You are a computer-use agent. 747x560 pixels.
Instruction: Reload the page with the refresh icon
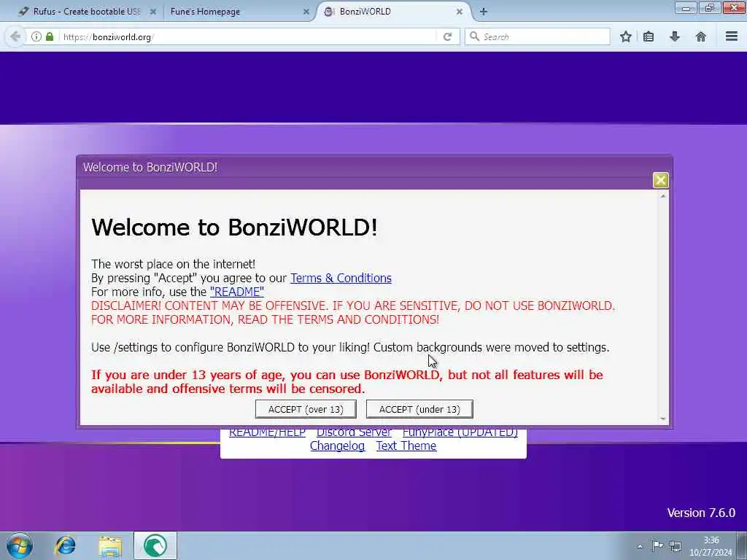(x=447, y=36)
